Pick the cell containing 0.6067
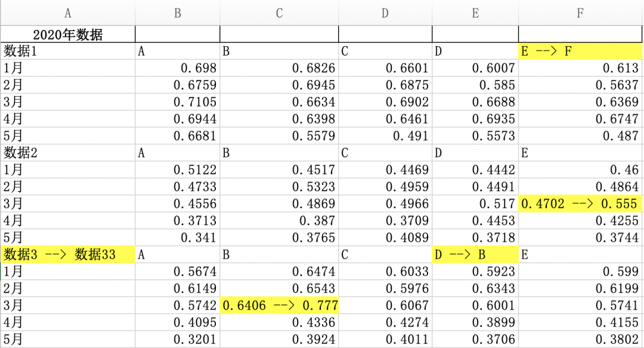 tap(385, 305)
